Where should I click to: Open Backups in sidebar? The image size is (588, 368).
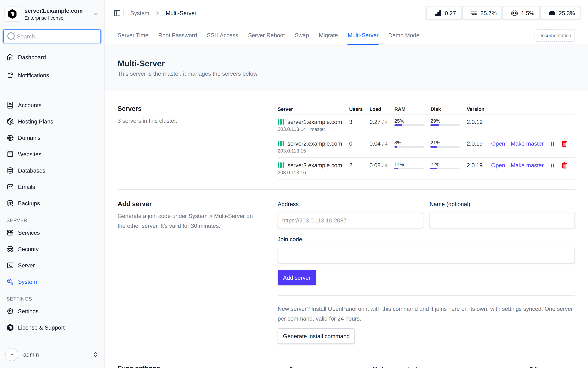[x=52, y=203]
